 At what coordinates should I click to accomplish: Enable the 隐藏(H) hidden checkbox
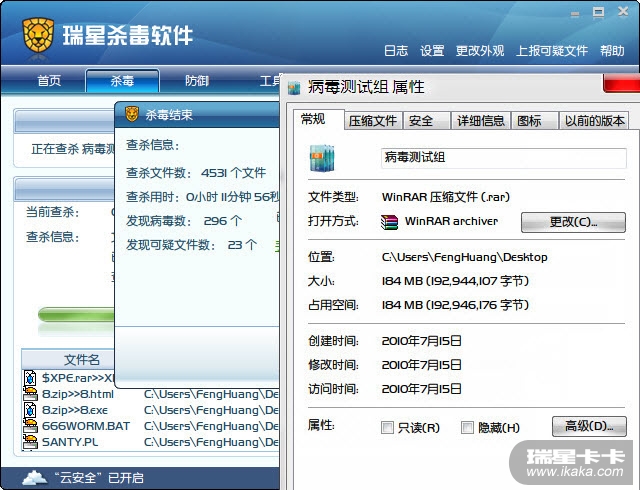[x=467, y=428]
